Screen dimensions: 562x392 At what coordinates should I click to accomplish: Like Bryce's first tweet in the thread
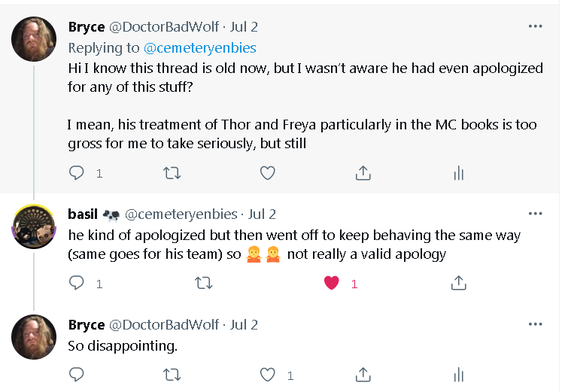click(x=267, y=173)
